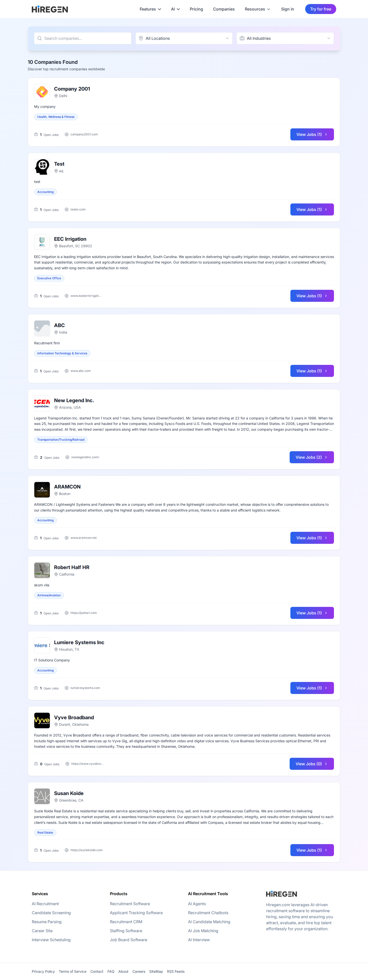The height and width of the screenshot is (980, 368).
Task: Click the New Legend Inc. logo
Action: click(x=42, y=403)
